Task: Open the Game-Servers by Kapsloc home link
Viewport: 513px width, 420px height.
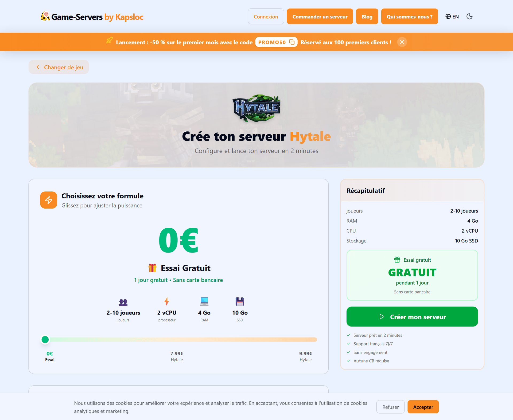Action: coord(92,17)
